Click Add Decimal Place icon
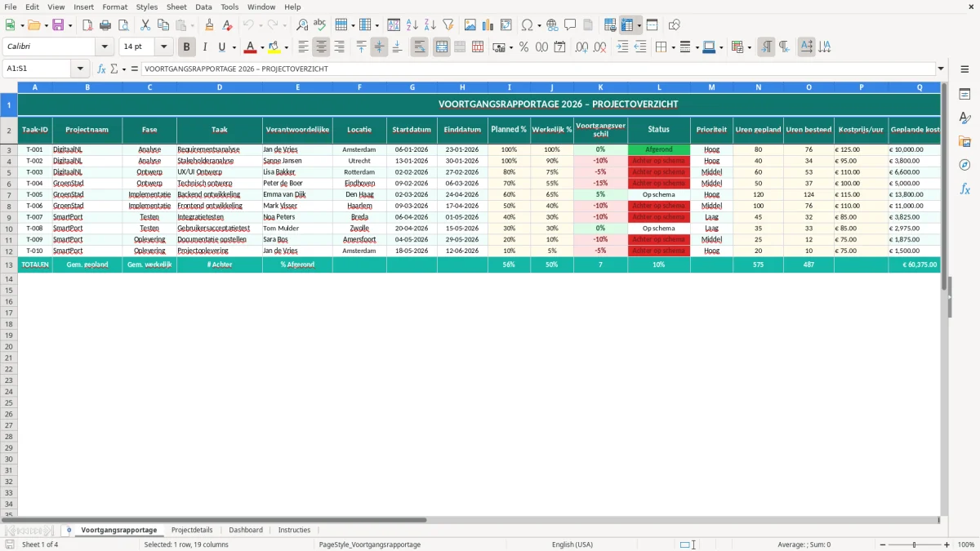Screen dimensions: 980x551 [582, 47]
